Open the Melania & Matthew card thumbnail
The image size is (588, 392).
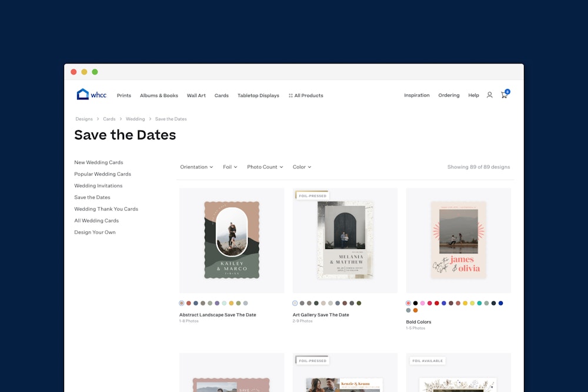[345, 240]
